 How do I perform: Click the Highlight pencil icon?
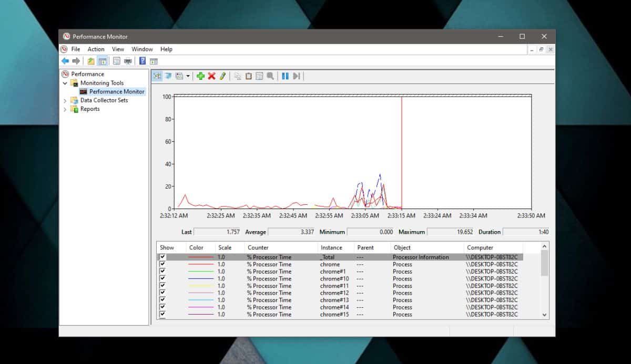[222, 76]
